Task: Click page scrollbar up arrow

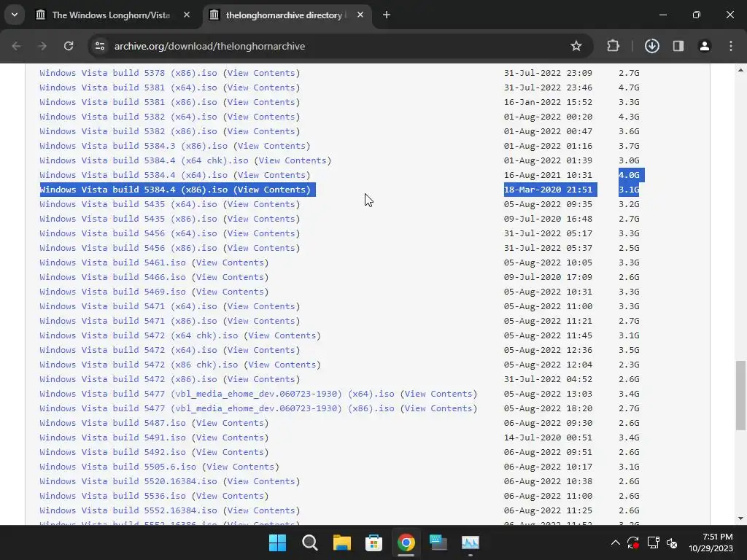Action: (x=740, y=70)
